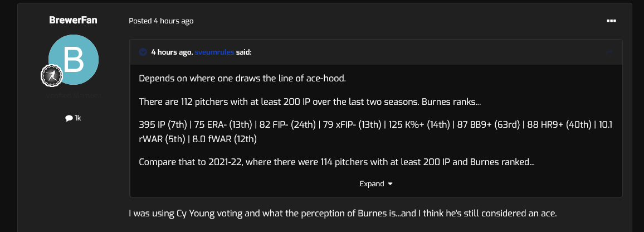Open the post options three-dot menu
The height and width of the screenshot is (232, 644).
pyautogui.click(x=611, y=21)
